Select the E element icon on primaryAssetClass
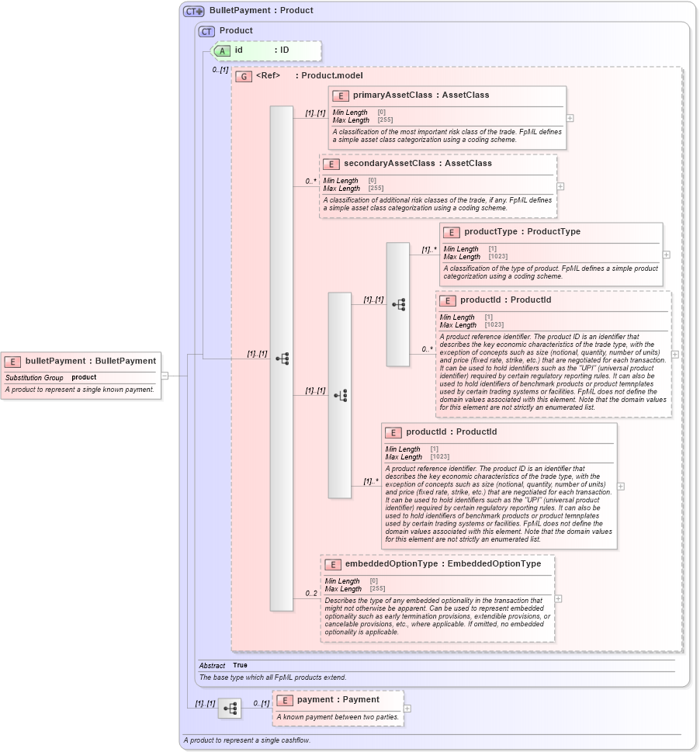The image size is (700, 752). pos(339,95)
